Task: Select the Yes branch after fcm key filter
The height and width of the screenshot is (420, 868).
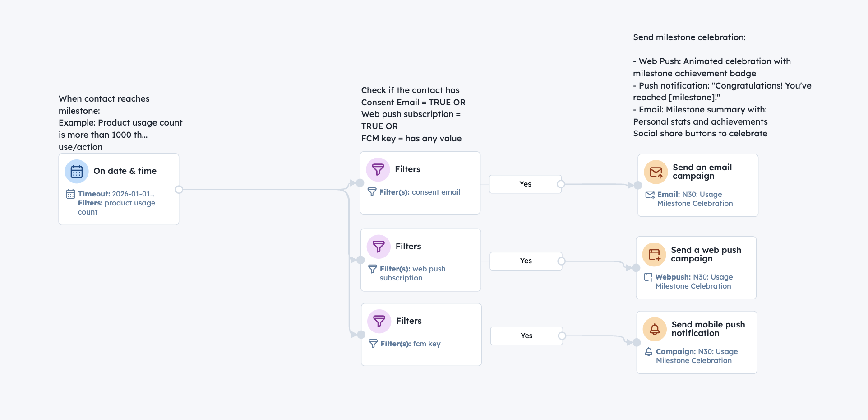Action: click(x=526, y=336)
